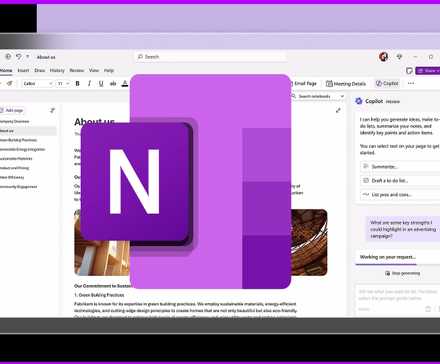This screenshot has width=440, height=364.
Task: Click Meeting Details button
Action: coord(346,84)
